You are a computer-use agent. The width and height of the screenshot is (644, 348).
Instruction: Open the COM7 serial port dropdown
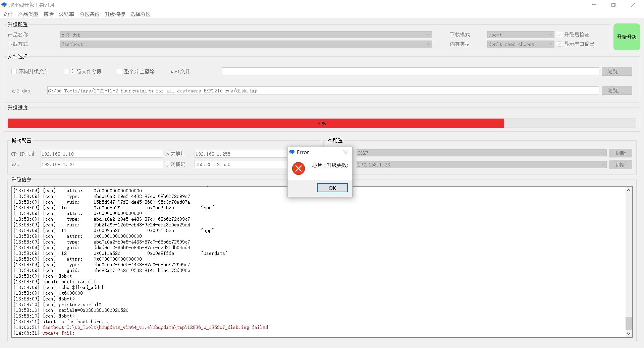point(603,153)
